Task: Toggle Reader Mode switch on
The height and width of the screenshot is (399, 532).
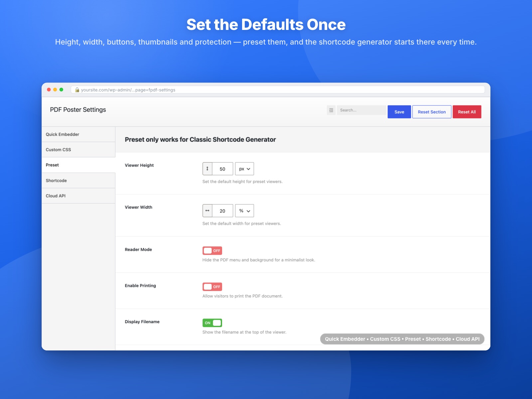Action: coord(212,251)
